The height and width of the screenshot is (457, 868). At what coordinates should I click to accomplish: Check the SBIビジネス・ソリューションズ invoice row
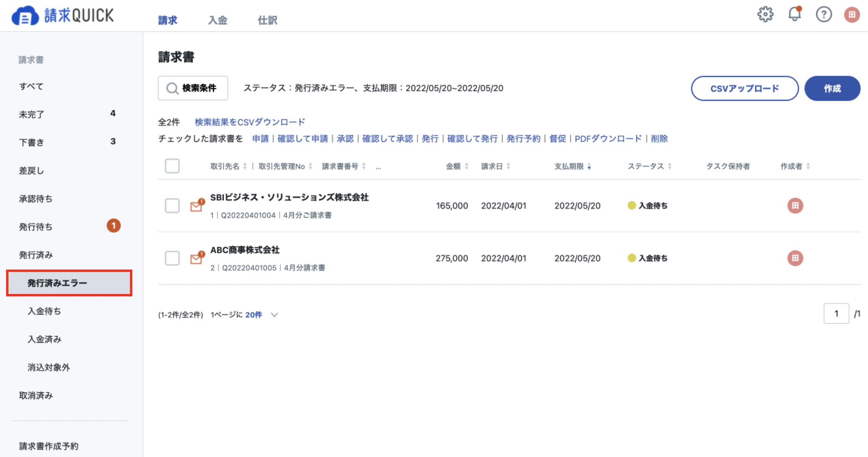172,206
